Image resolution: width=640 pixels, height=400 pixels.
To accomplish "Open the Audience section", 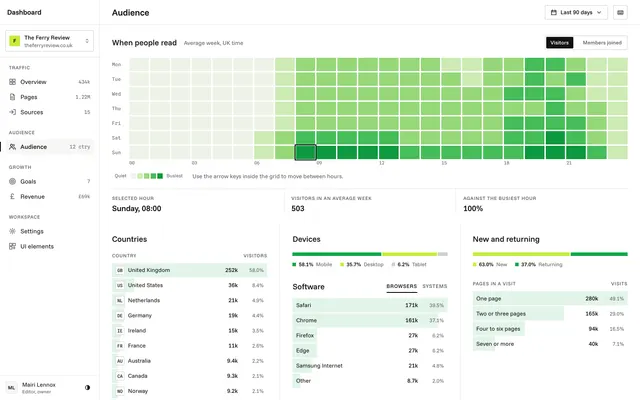I will coord(49,147).
